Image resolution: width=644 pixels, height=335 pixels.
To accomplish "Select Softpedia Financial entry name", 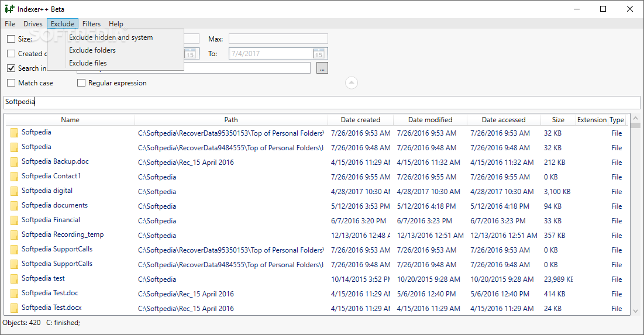I will tap(50, 220).
